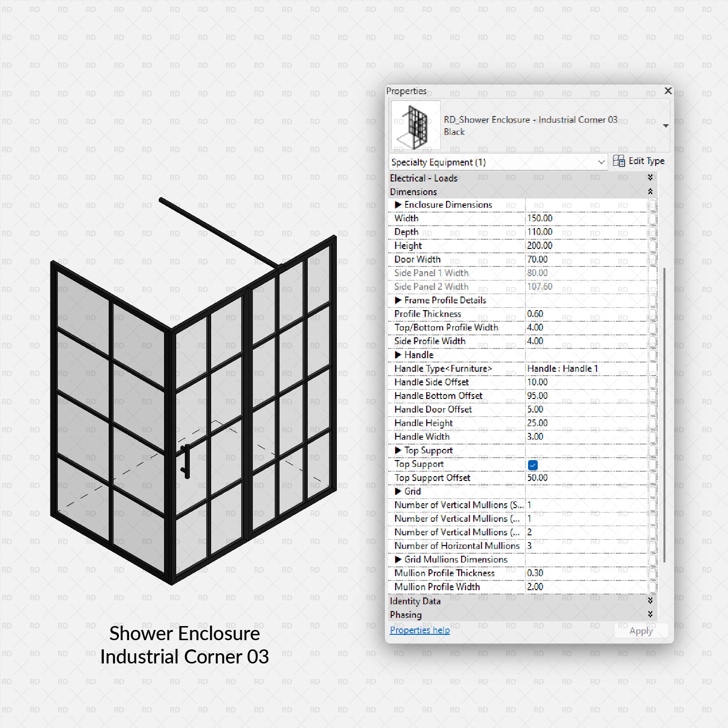Expand the Grid Mullions Dimensions group
The height and width of the screenshot is (728, 728).
point(398,560)
